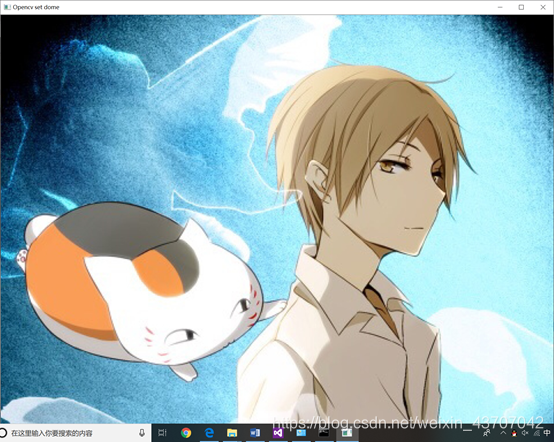Minimize the OpenCV window
This screenshot has height=442, width=554.
click(x=500, y=7)
